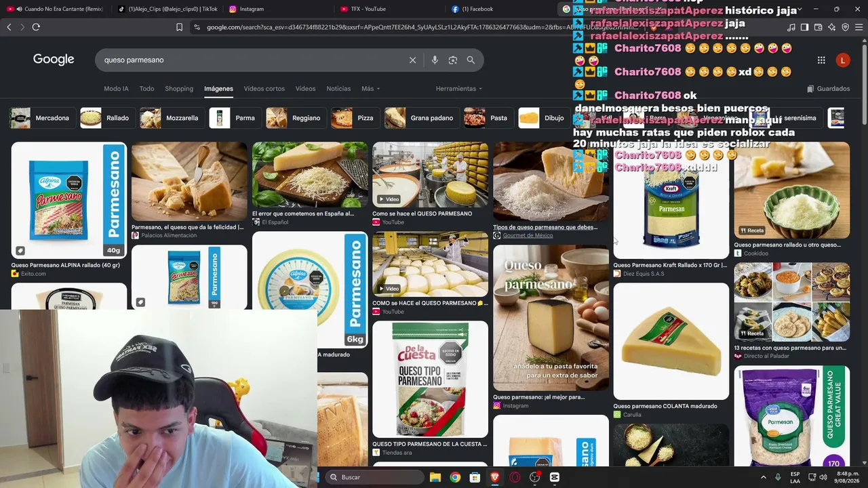Launch Google Chrome from the taskbar
This screenshot has width=868, height=488.
point(455,477)
